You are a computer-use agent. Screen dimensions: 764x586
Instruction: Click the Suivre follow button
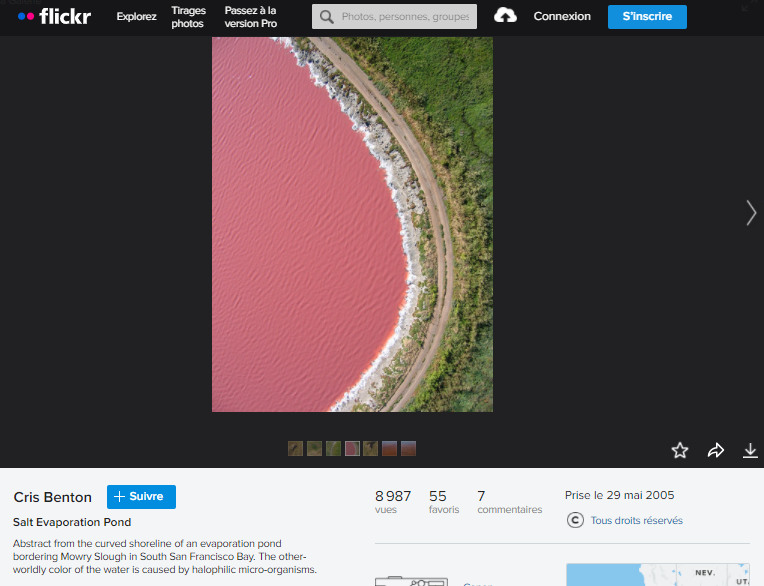click(141, 496)
